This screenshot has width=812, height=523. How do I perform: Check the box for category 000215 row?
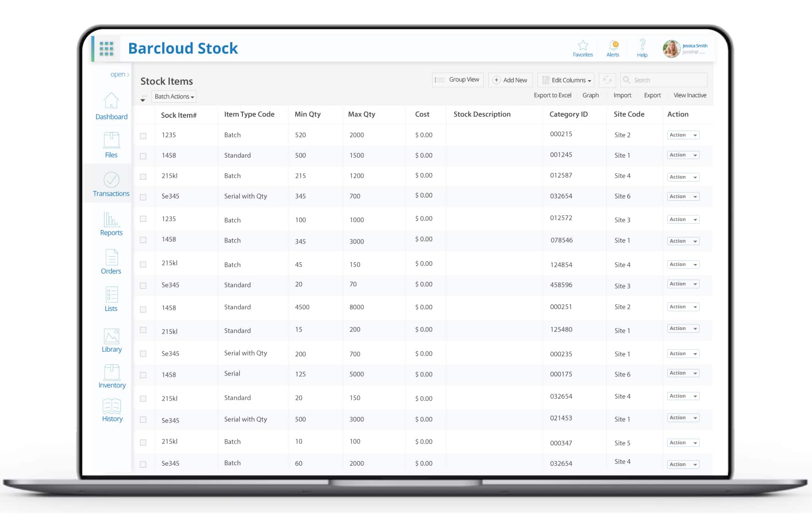(143, 136)
